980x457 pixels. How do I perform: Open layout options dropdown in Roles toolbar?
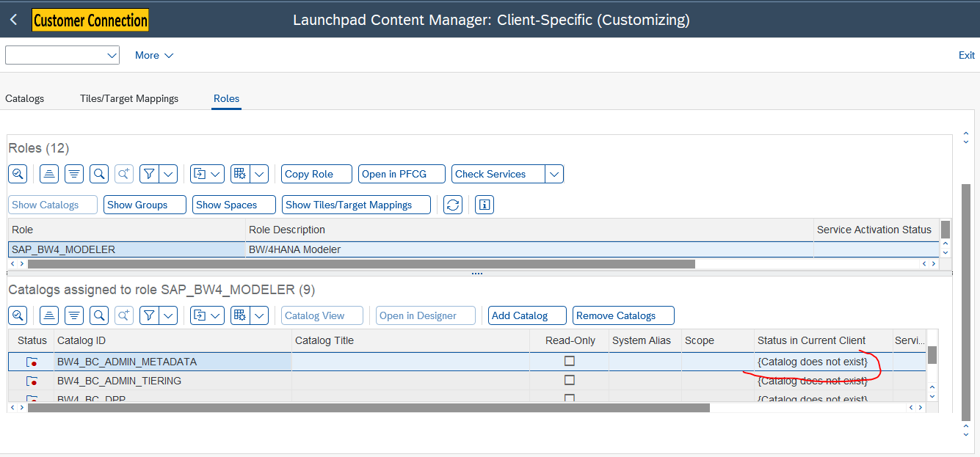[260, 174]
